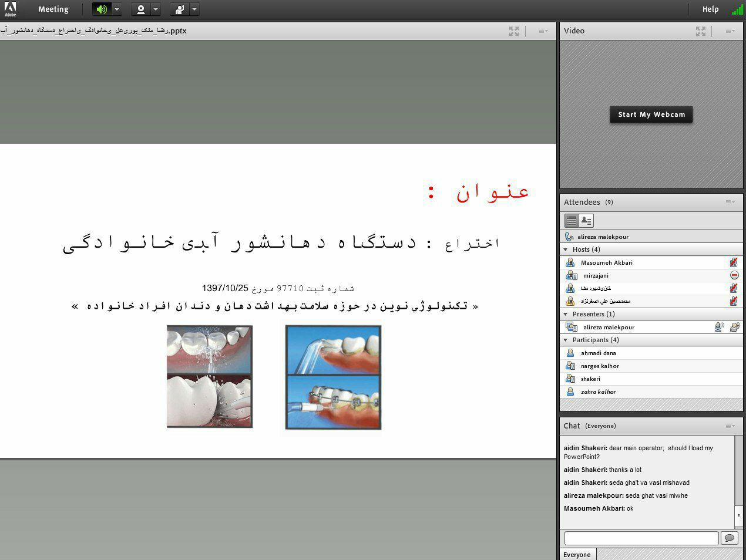This screenshot has width=746, height=560.
Task: Open the Attendees pod options menu
Action: click(x=730, y=202)
